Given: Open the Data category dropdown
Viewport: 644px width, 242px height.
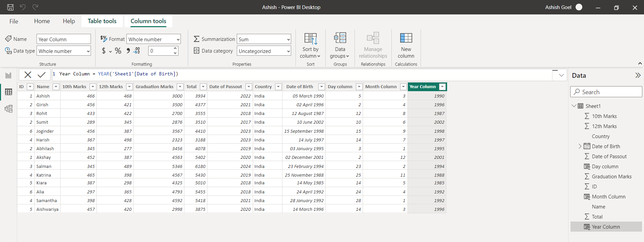Looking at the screenshot, I should (264, 51).
